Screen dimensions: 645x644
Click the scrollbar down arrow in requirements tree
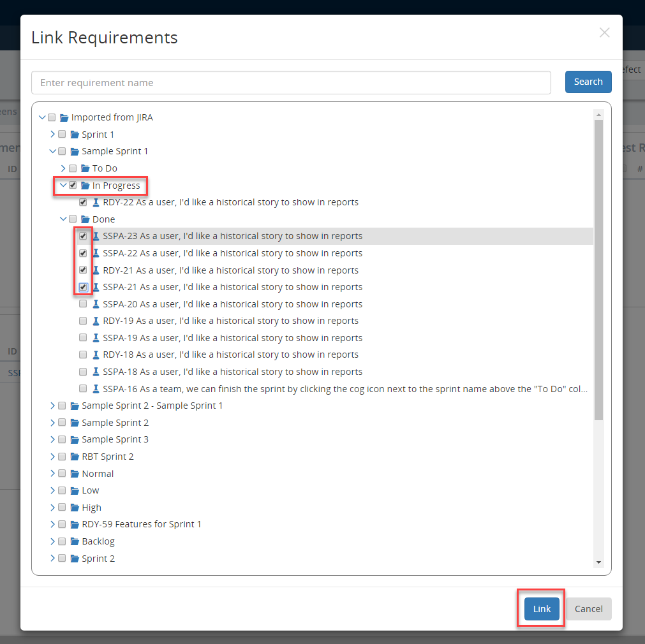[598, 562]
